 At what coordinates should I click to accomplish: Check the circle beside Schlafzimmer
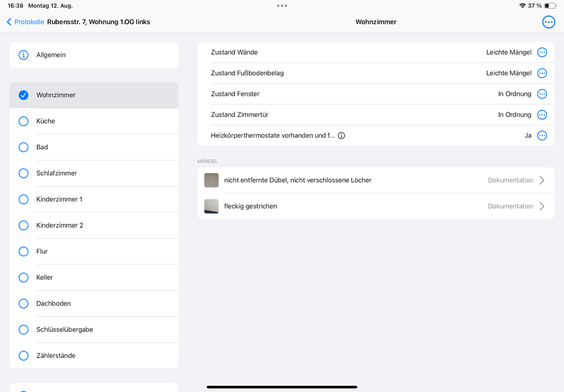tap(24, 173)
